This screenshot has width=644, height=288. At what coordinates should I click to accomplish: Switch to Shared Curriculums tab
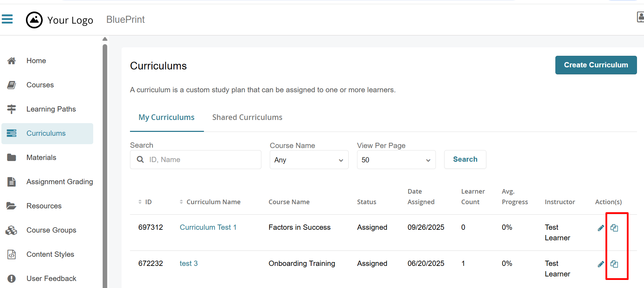pos(247,118)
